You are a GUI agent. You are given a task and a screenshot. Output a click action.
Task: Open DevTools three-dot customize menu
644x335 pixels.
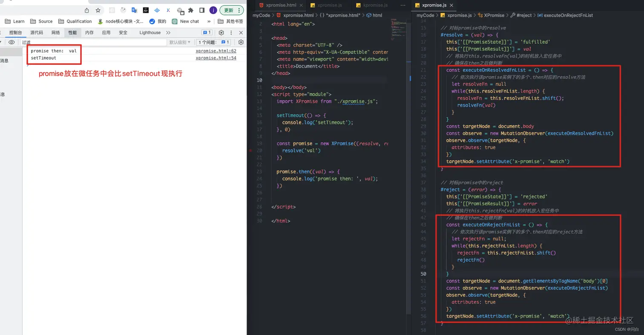(231, 33)
